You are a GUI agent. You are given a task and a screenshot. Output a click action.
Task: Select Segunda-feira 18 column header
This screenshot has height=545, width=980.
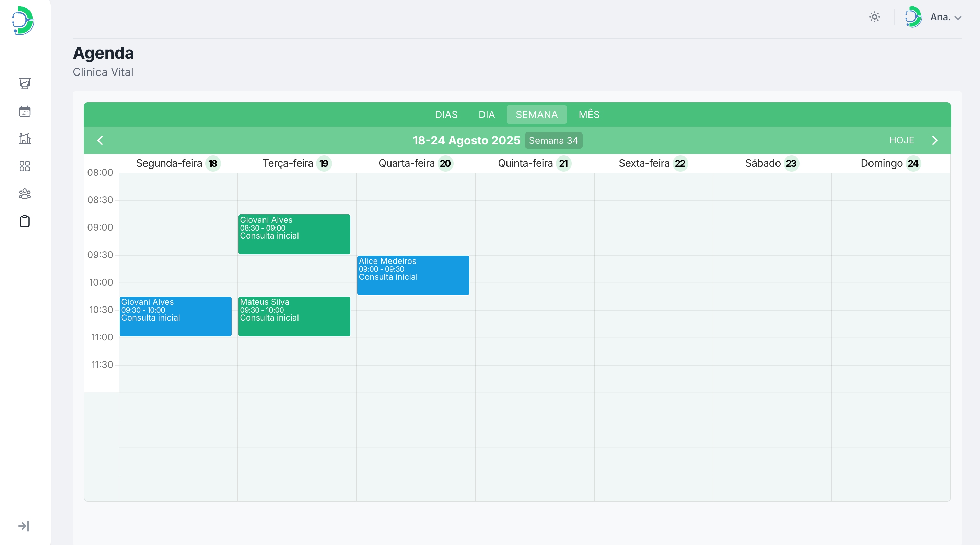coord(178,164)
